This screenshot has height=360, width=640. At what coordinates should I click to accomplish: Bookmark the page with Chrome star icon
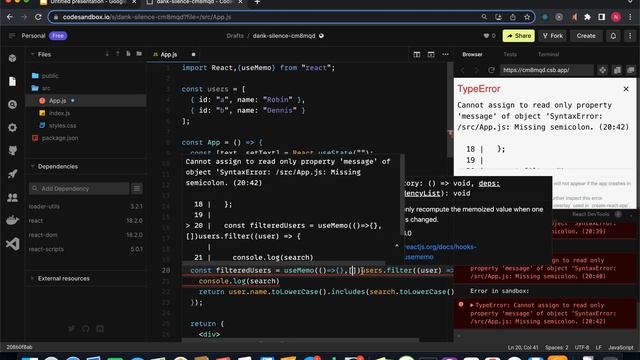pos(527,17)
